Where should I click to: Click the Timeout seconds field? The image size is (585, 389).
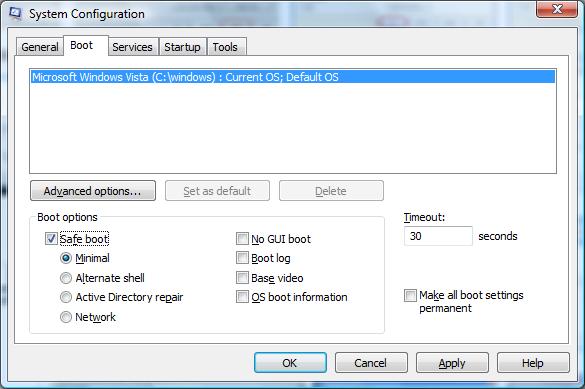438,236
